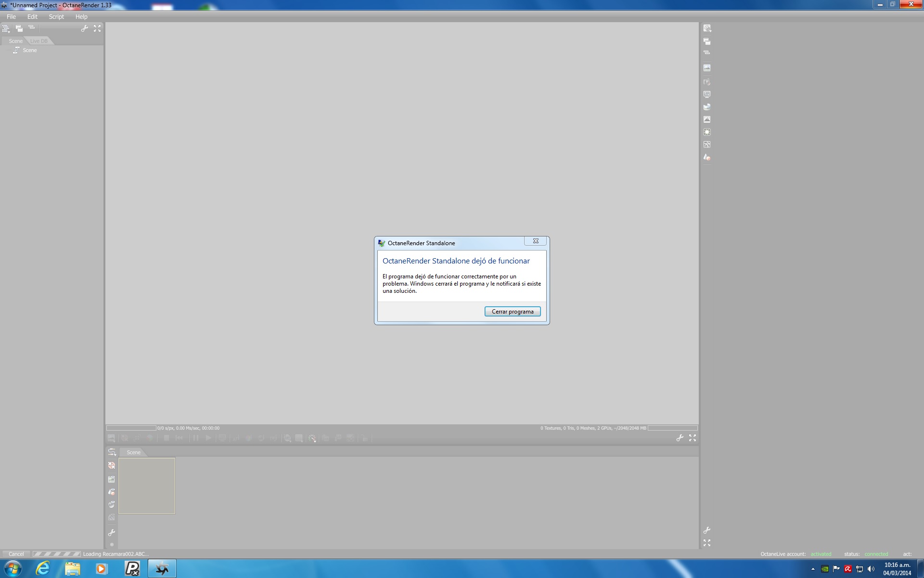Open the render priority gauge dropdown

(x=312, y=438)
